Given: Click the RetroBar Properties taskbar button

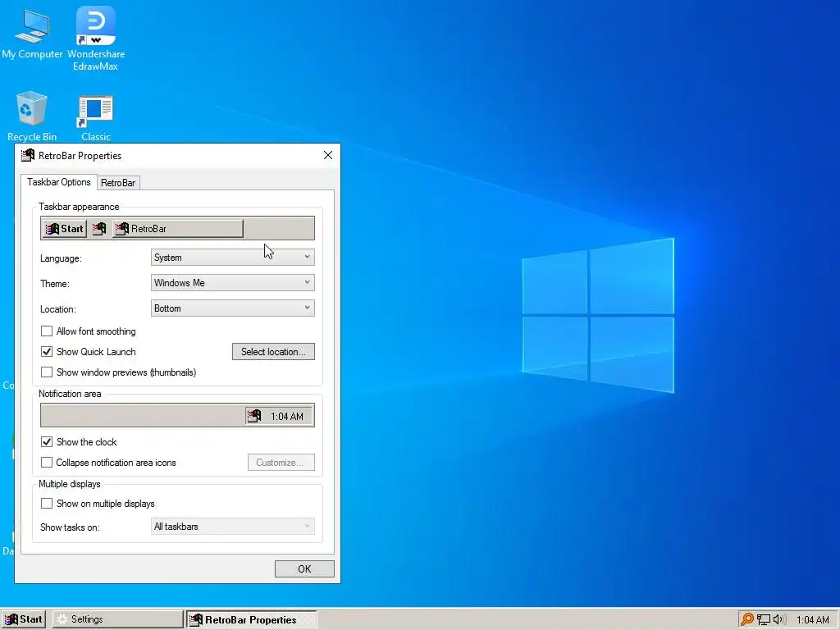Looking at the screenshot, I should pos(252,620).
